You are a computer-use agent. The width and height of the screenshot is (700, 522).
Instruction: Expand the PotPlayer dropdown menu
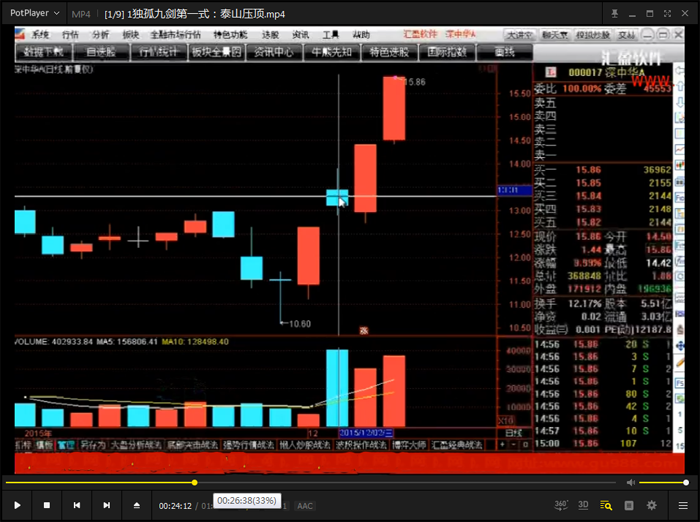(x=34, y=13)
